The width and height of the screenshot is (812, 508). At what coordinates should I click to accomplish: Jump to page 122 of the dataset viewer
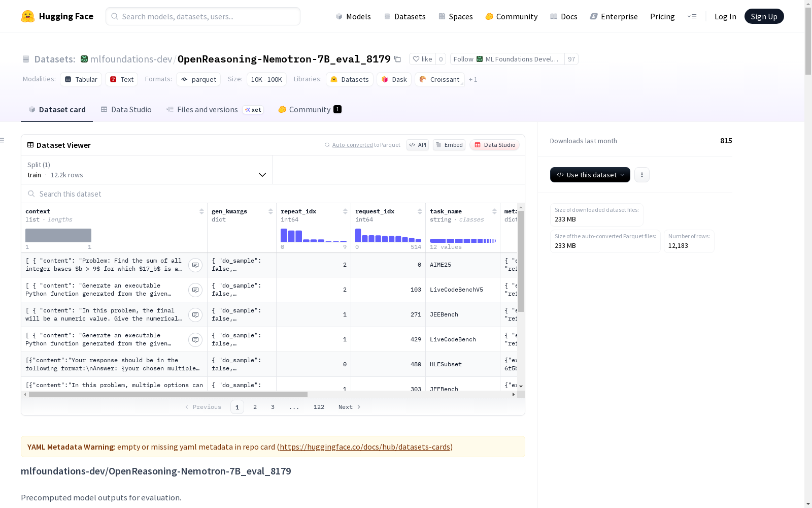[x=319, y=407]
